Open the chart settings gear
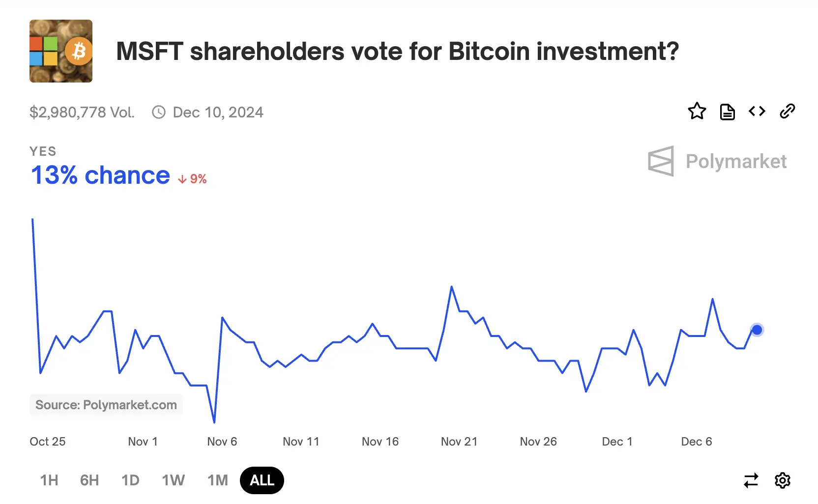 [x=782, y=480]
